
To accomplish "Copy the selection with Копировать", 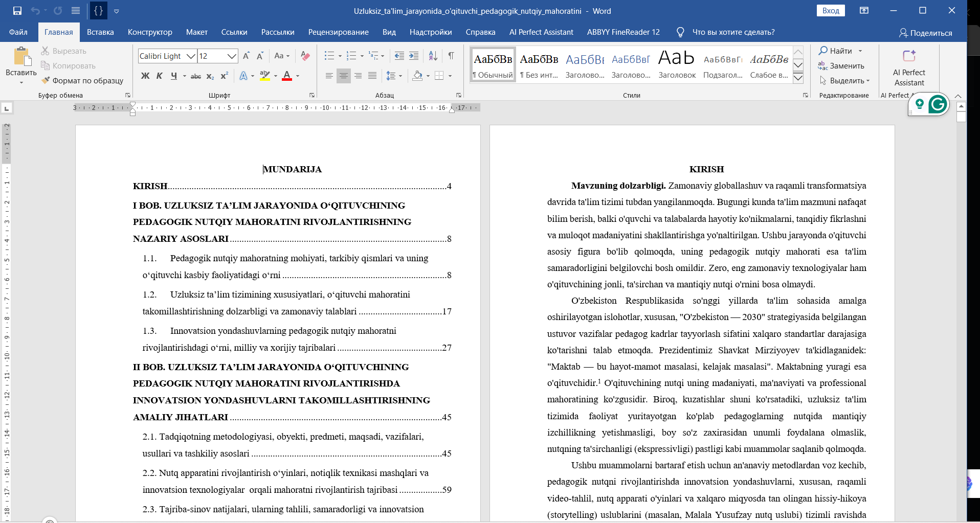I will point(69,65).
